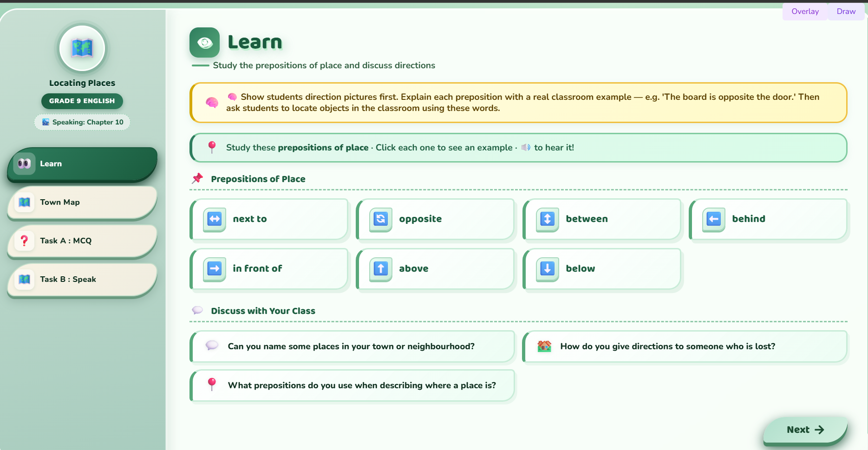This screenshot has height=450, width=868.
Task: Click the speech bubble icon in places question
Action: click(x=212, y=346)
